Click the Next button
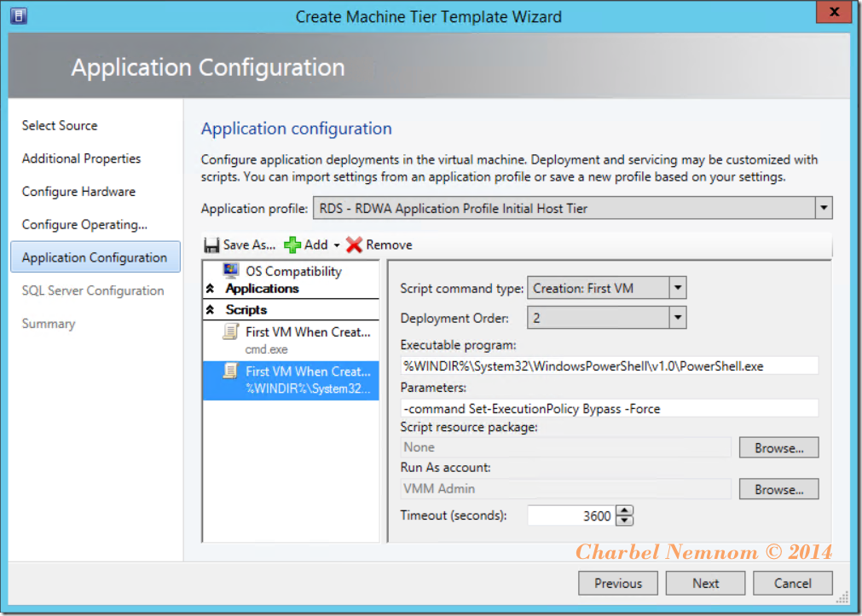 [x=705, y=583]
